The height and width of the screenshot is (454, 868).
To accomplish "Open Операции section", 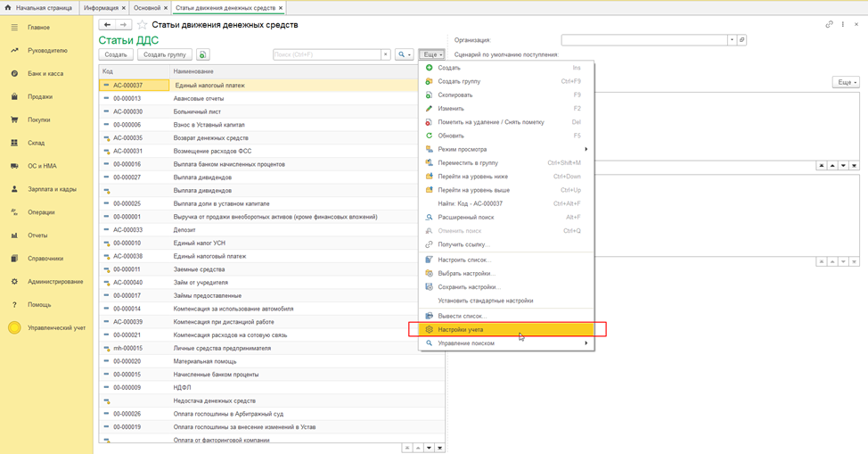I will pos(41,212).
